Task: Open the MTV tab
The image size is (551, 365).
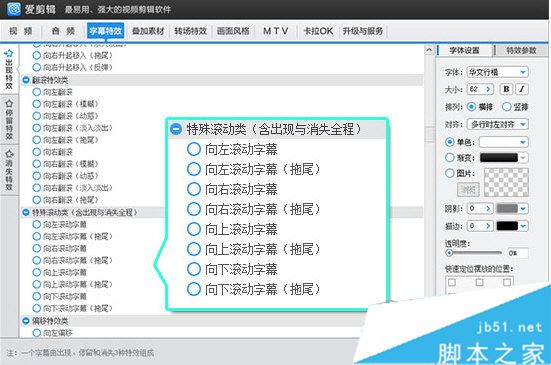Action: [276, 31]
